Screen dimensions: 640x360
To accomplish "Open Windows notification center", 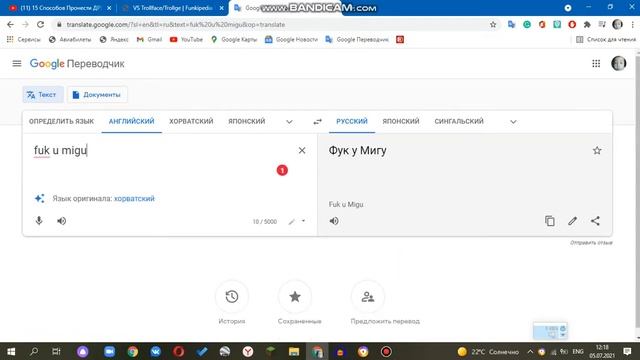I will tap(627, 351).
